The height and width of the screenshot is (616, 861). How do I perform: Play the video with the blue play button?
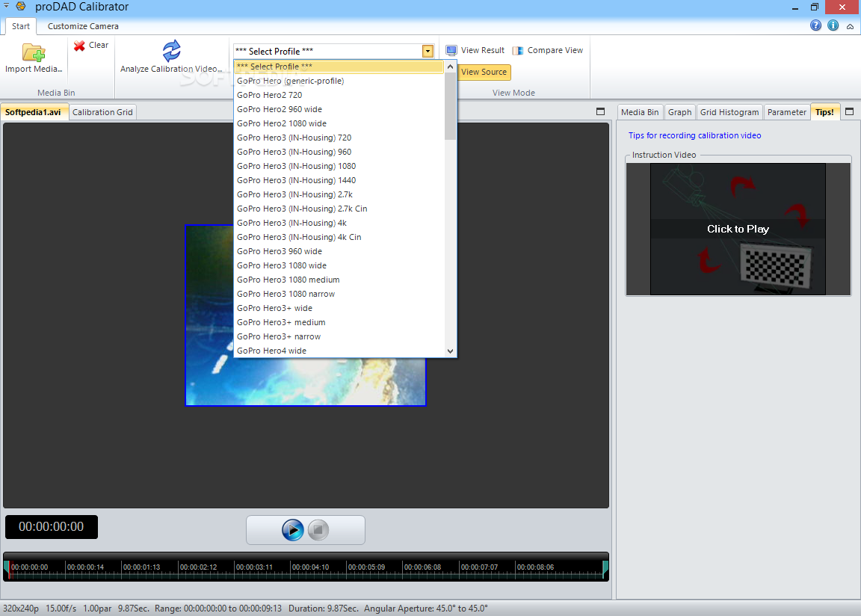293,530
